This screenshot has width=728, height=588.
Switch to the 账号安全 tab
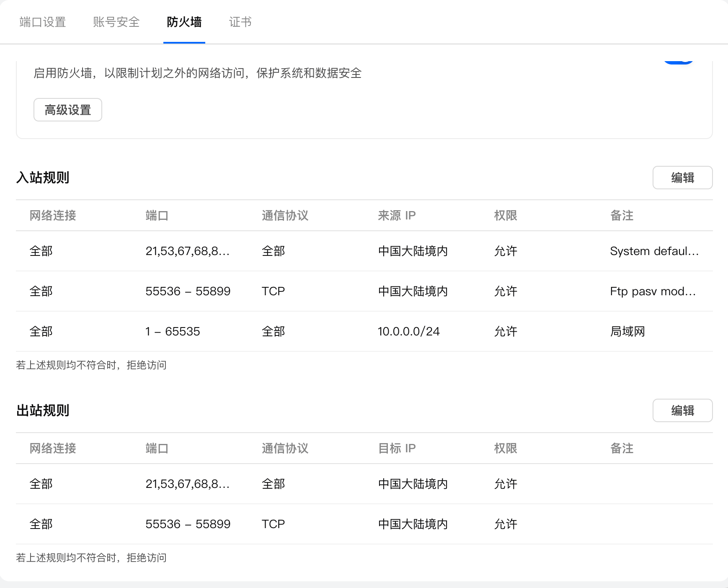click(x=116, y=22)
